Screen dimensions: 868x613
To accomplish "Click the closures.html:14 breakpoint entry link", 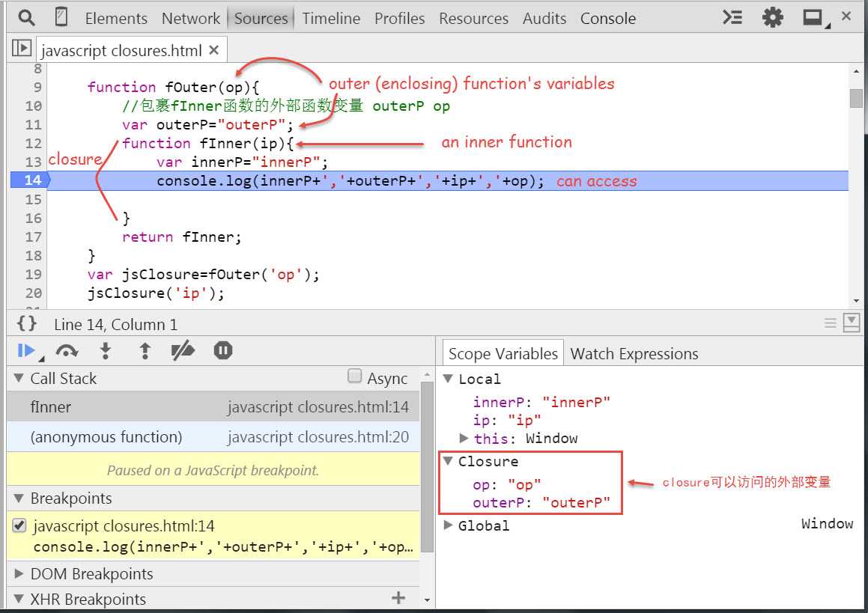I will tap(124, 525).
